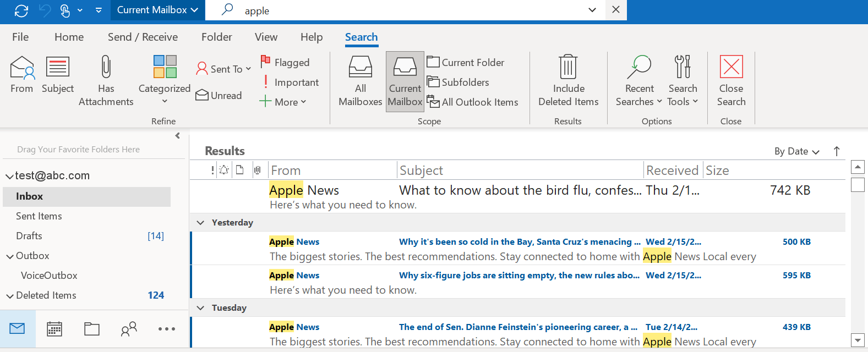The image size is (868, 352).
Task: Show more navigation options ellipsis
Action: click(x=166, y=329)
